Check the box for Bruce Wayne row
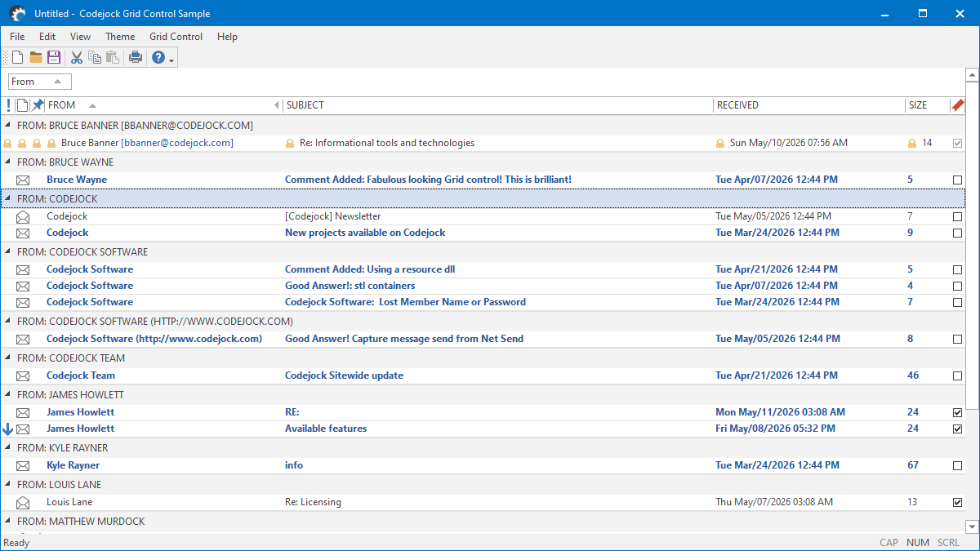Screen dimensions: 980x551 pos(958,180)
